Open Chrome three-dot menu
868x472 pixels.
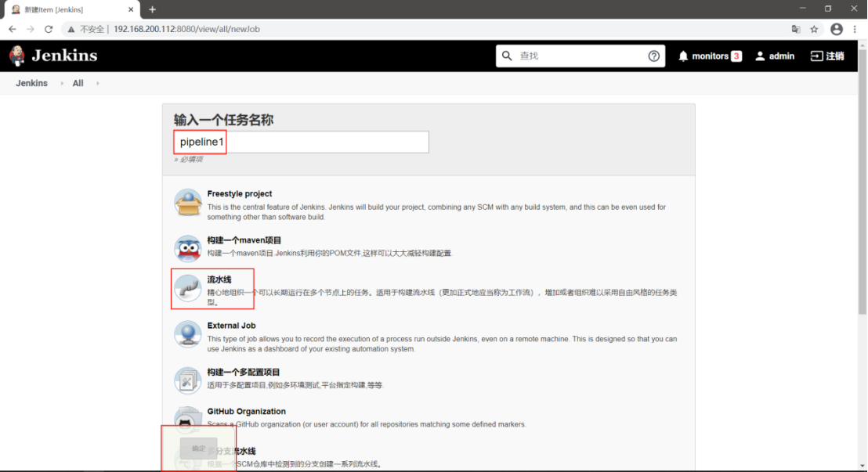tap(855, 29)
